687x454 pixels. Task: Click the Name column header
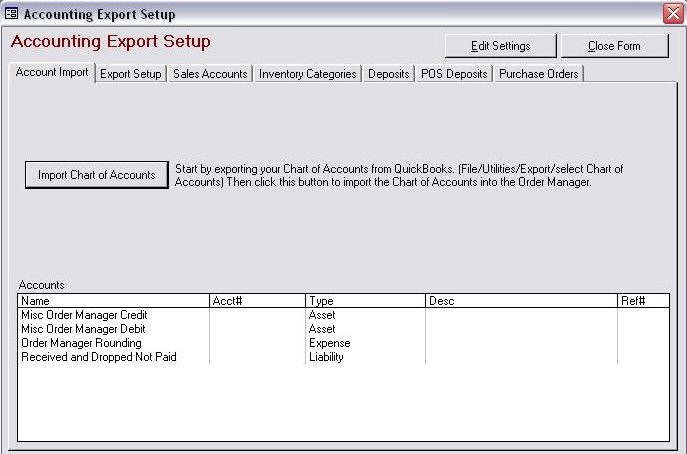pyautogui.click(x=113, y=301)
